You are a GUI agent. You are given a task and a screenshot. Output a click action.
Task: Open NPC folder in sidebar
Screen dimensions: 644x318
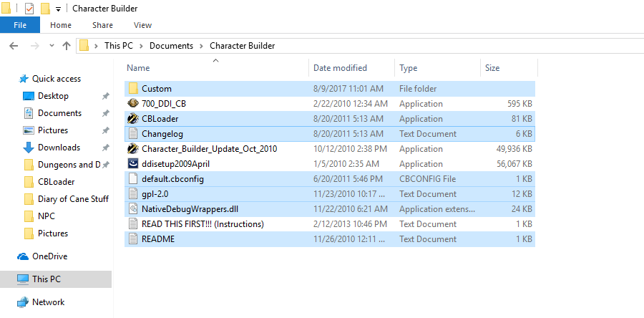click(47, 216)
